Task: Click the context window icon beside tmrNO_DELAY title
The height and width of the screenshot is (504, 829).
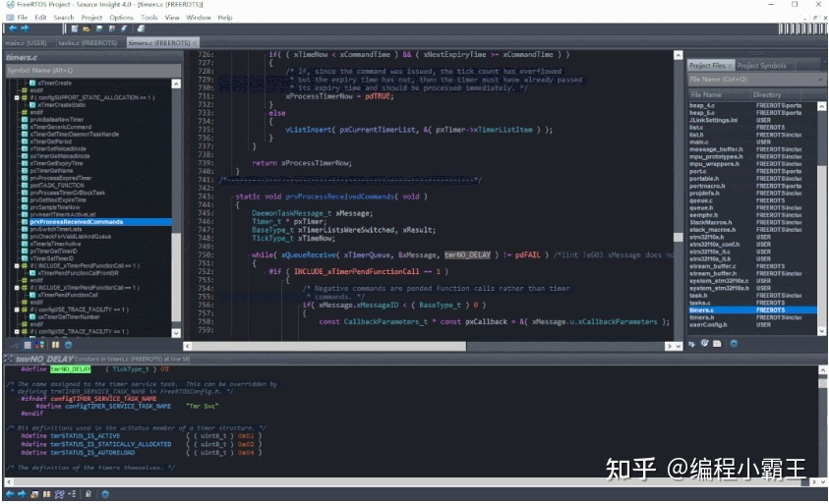Action: coord(9,359)
